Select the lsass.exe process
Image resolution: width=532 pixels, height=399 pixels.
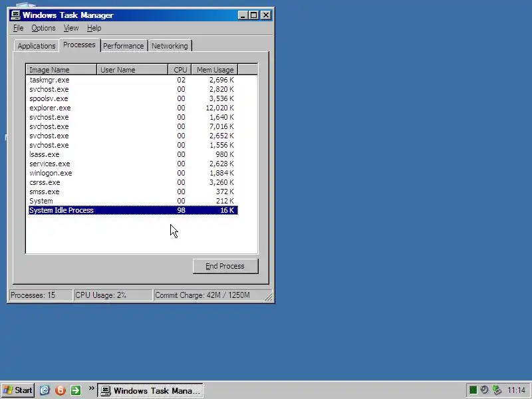tap(133, 154)
